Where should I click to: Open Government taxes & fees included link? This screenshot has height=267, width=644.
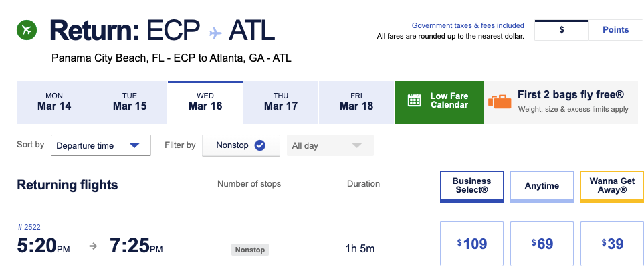[468, 25]
